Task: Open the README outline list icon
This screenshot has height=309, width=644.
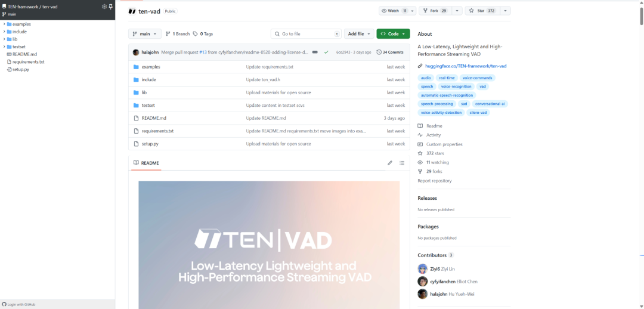Action: point(402,163)
